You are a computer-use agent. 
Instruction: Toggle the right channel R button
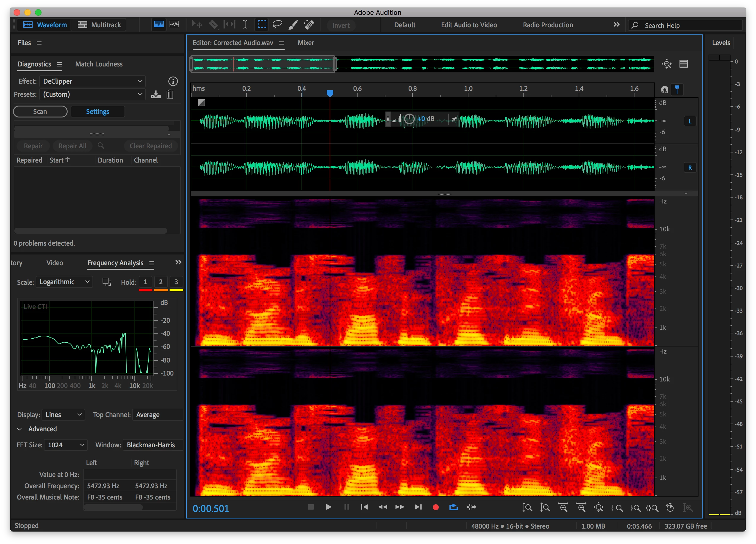(x=690, y=168)
